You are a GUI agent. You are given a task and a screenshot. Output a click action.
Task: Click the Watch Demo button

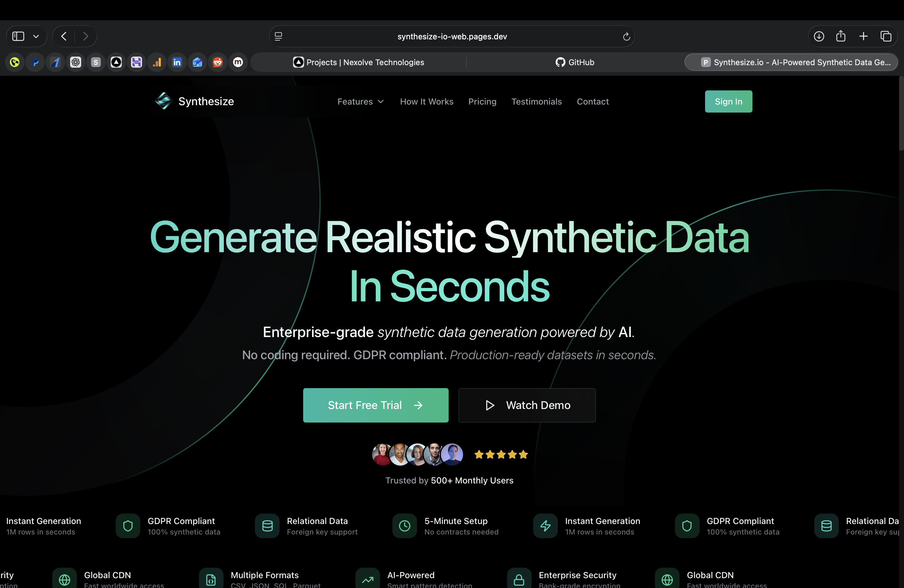point(527,405)
